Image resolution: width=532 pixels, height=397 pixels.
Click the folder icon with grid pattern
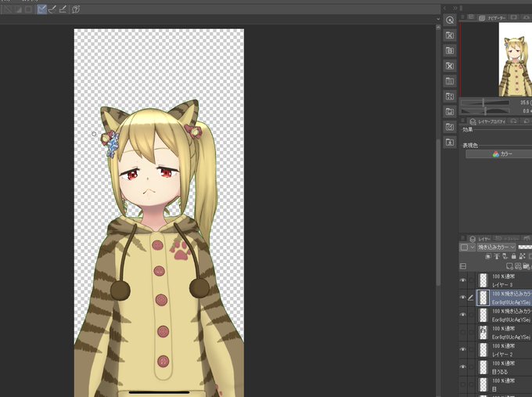coord(450,96)
